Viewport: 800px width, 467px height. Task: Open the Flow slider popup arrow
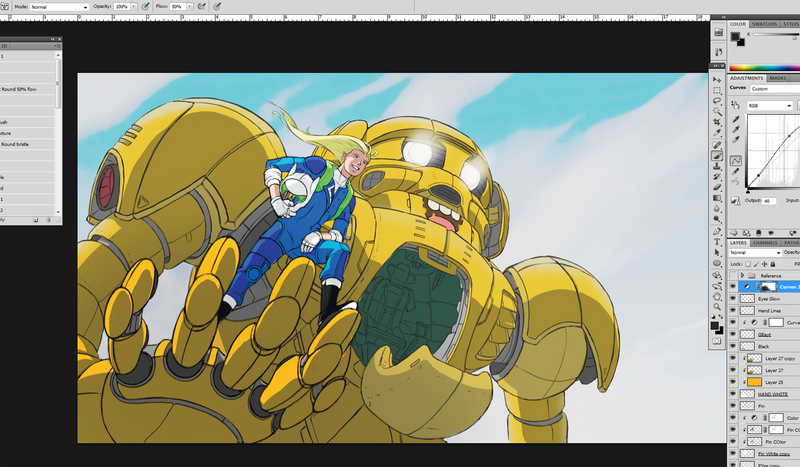pyautogui.click(x=190, y=7)
